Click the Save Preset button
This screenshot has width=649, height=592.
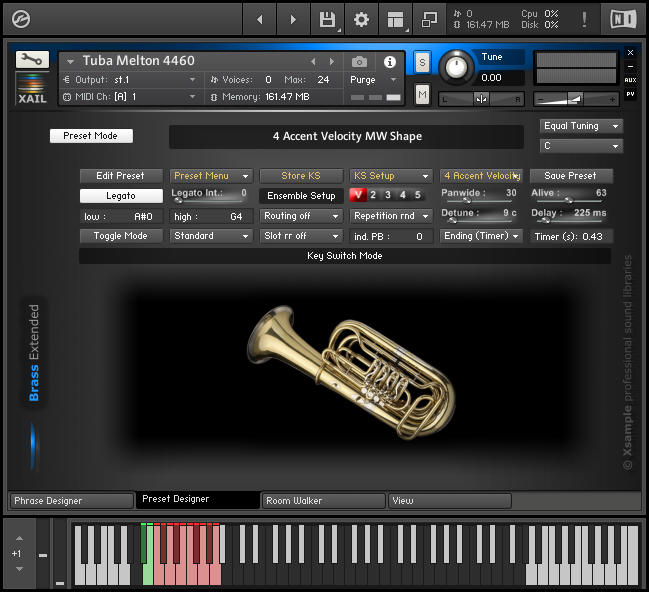571,176
